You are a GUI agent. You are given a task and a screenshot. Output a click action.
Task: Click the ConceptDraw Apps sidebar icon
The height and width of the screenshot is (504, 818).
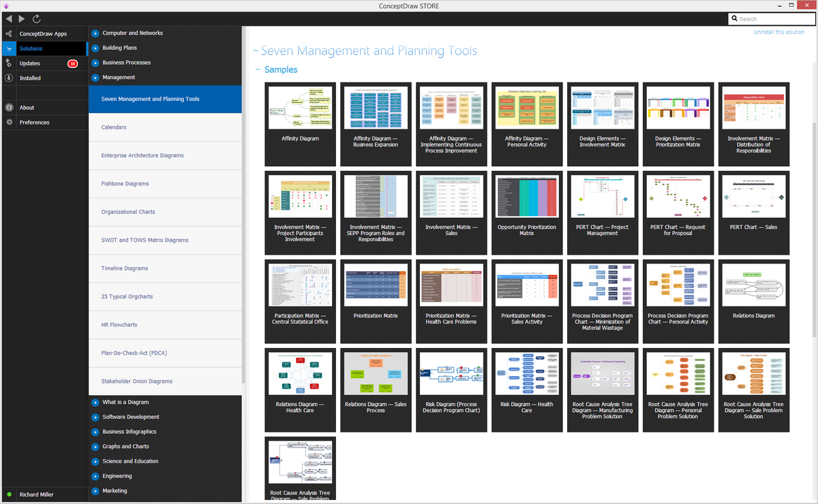8,33
